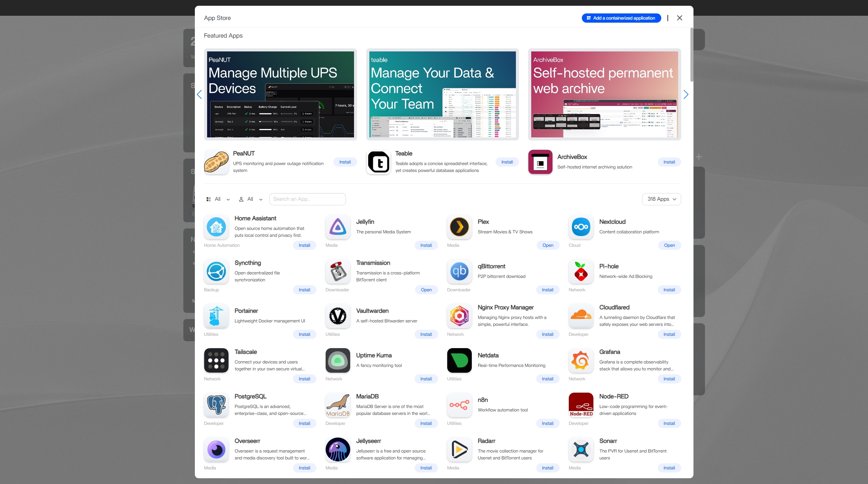The width and height of the screenshot is (868, 484).
Task: Open the teable featured banner thumbnail
Action: pos(442,94)
